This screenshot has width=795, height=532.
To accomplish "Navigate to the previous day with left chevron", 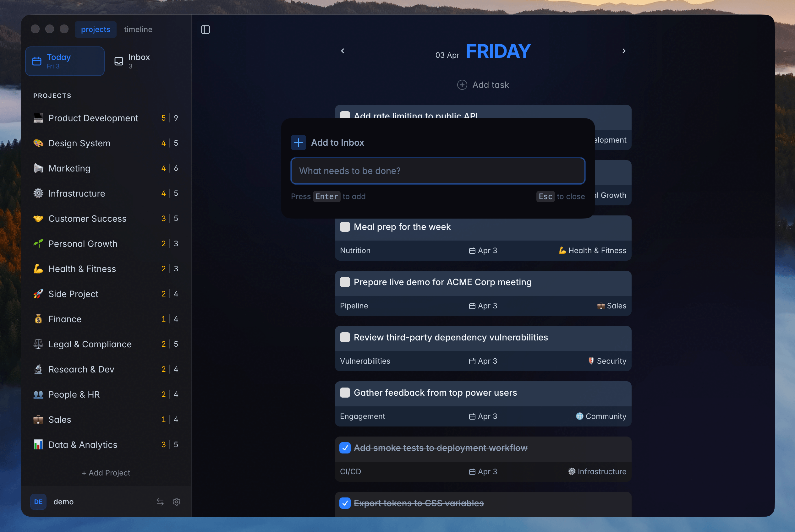I will tap(342, 51).
